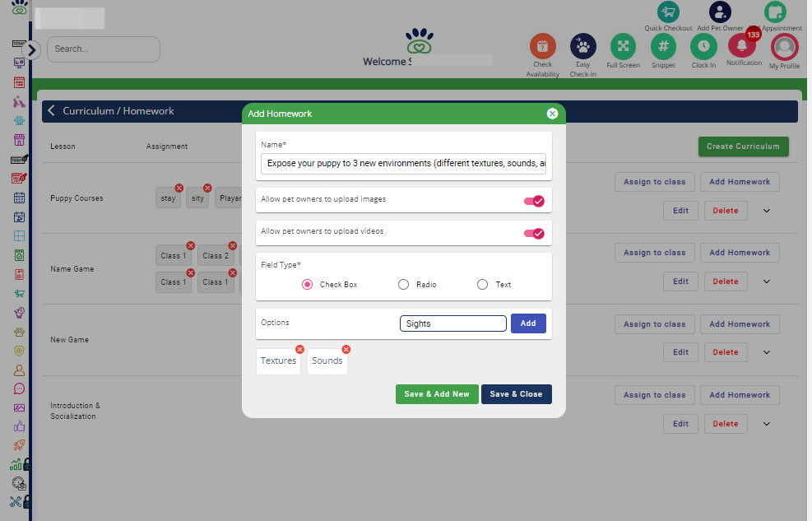
Task: Click Delete for Puppy Courses
Action: [x=726, y=211]
